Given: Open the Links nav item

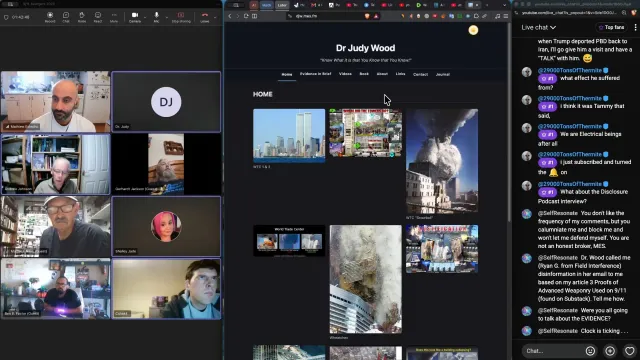Looking at the screenshot, I should tap(400, 74).
